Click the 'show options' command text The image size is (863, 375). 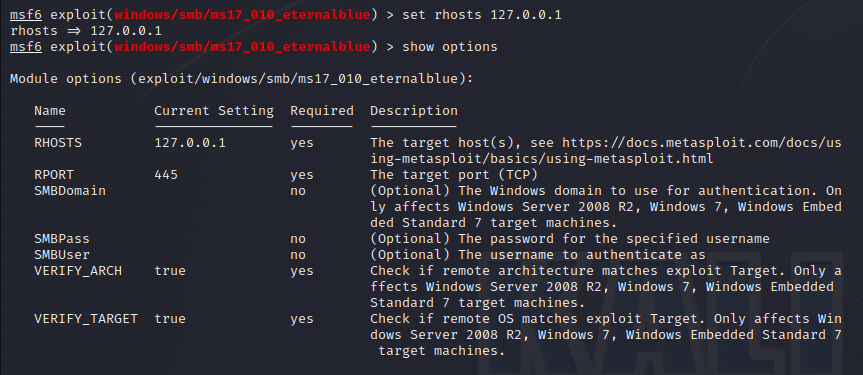pyautogui.click(x=450, y=47)
